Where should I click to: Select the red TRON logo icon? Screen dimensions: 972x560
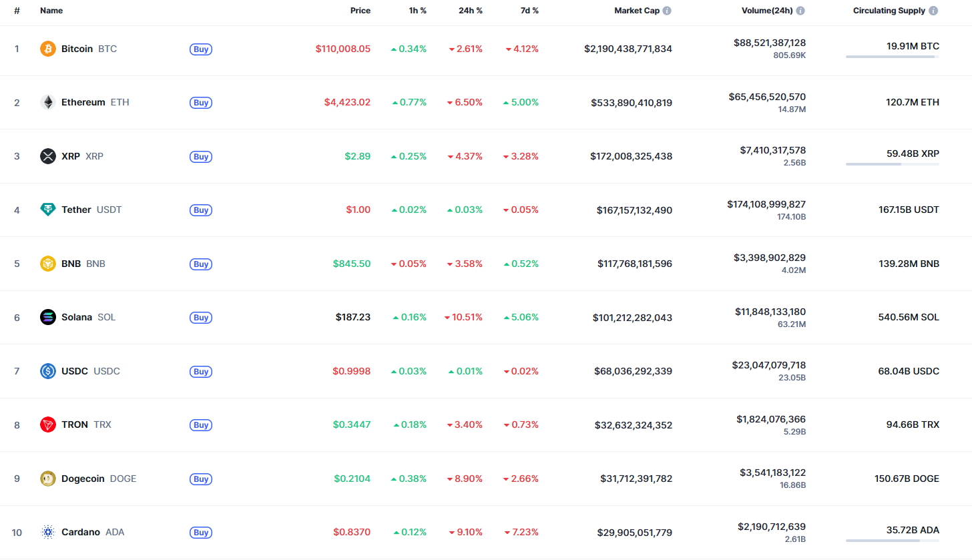pyautogui.click(x=48, y=425)
